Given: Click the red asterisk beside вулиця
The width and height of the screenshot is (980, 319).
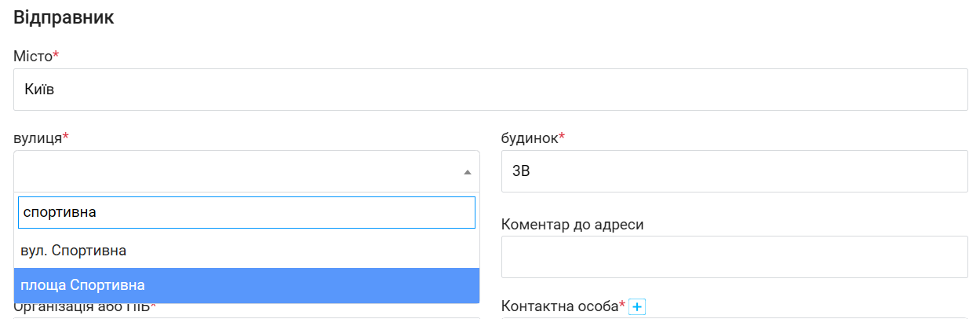Looking at the screenshot, I should 66,137.
